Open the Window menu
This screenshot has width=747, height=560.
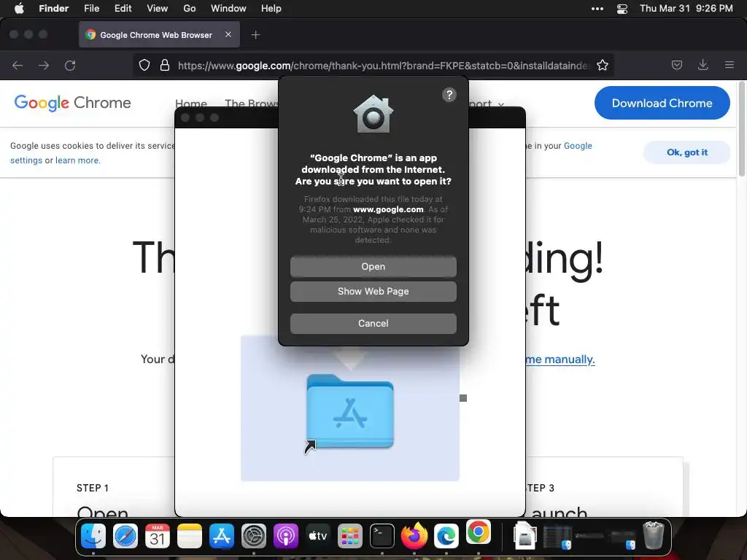pos(228,9)
